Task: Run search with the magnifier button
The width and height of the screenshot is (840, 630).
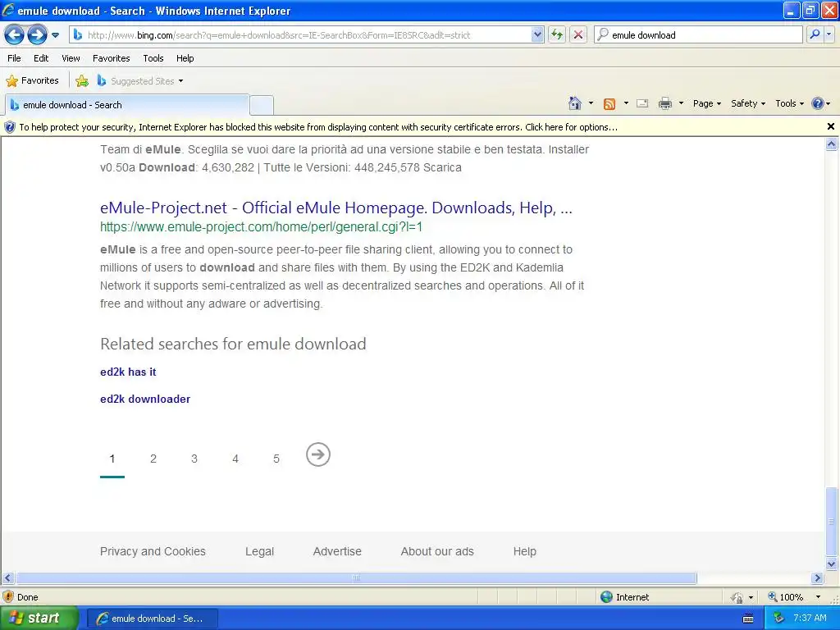Action: click(x=815, y=34)
